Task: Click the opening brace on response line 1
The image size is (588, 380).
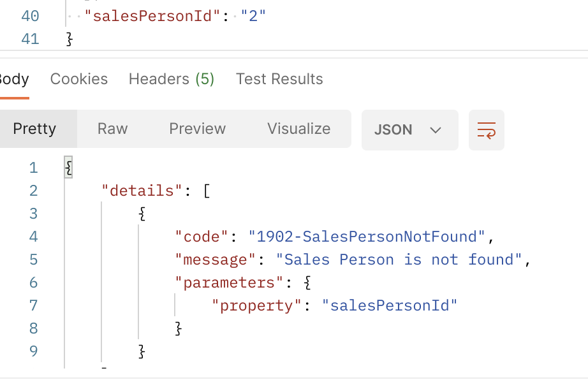Action: [68, 167]
